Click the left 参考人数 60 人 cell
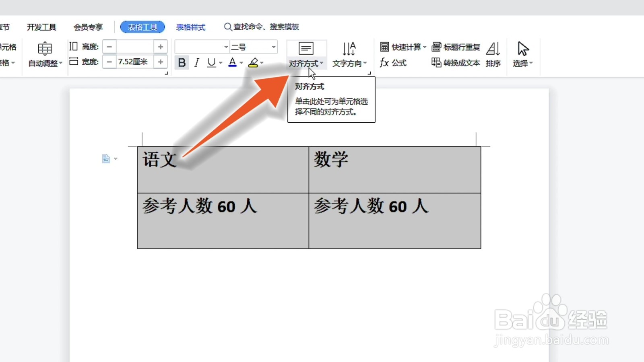This screenshot has width=644, height=362. click(223, 221)
